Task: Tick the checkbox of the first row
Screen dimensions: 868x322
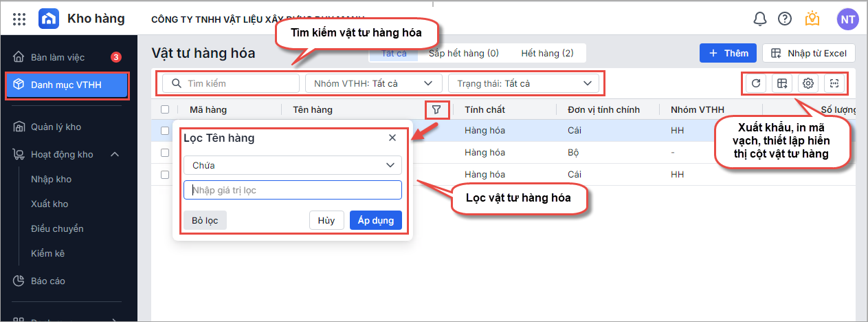Action: point(165,131)
